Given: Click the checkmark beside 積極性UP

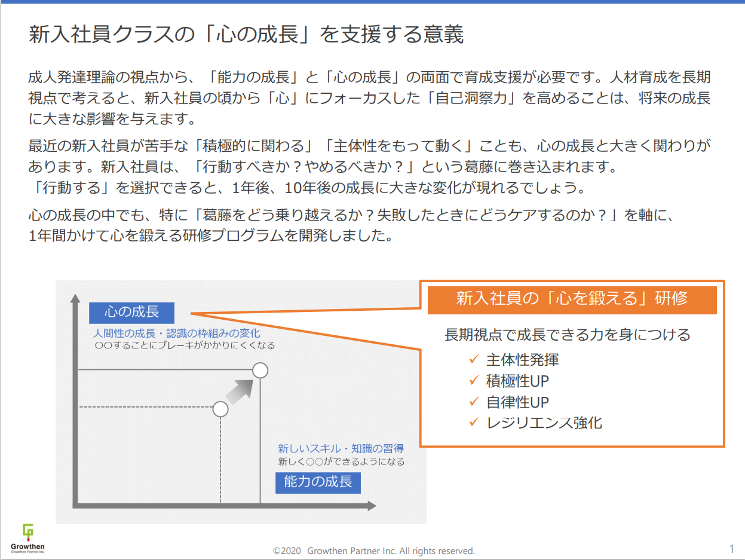Looking at the screenshot, I should (474, 381).
